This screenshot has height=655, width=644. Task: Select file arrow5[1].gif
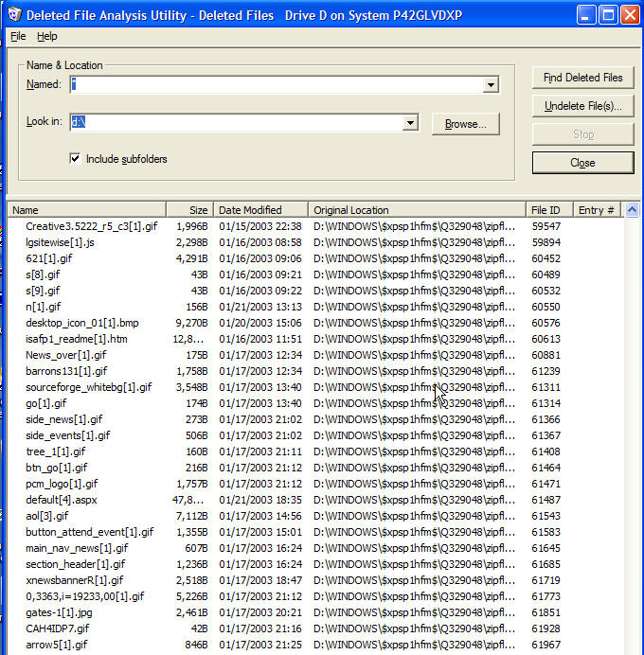point(57,645)
